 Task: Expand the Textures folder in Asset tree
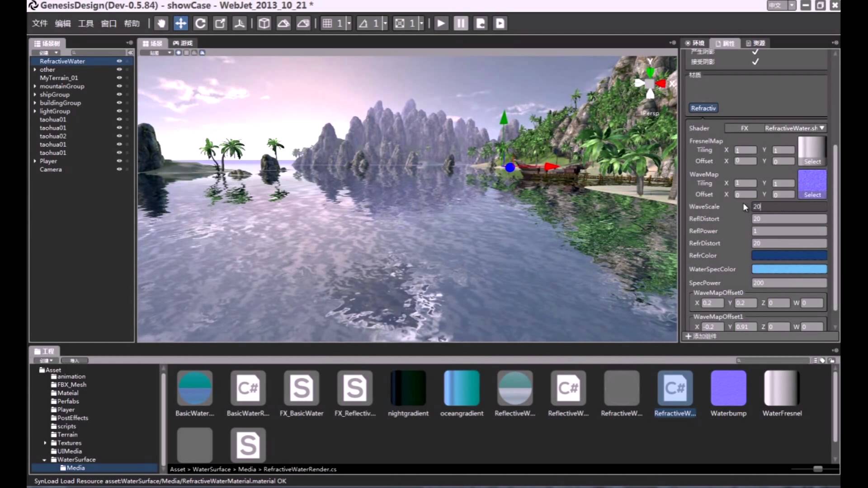(45, 443)
